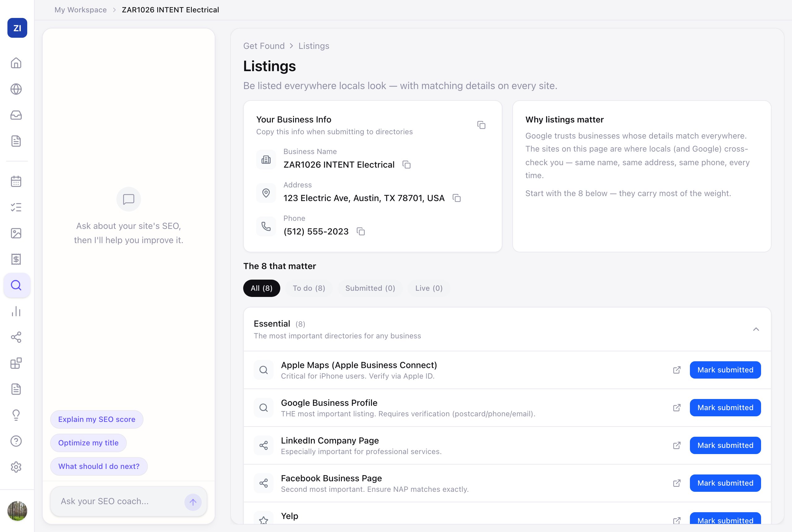The height and width of the screenshot is (532, 792).
Task: Go to Get Found breadcrumb
Action: point(264,46)
